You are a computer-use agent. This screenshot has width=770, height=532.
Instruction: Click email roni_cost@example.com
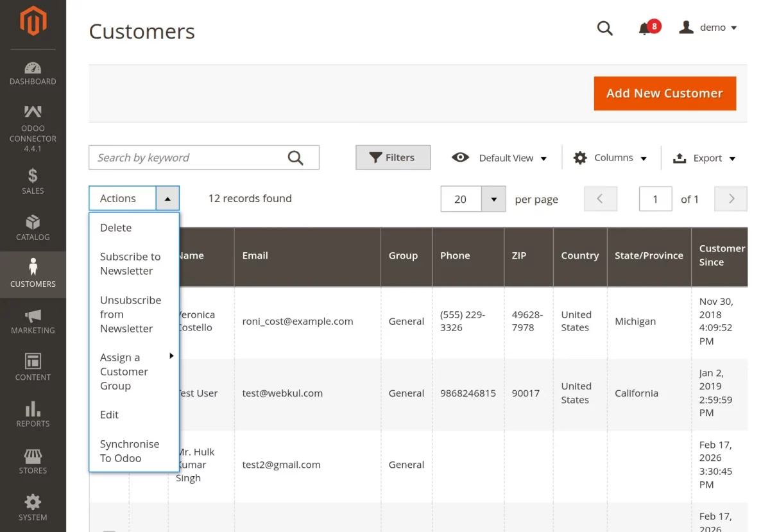298,322
